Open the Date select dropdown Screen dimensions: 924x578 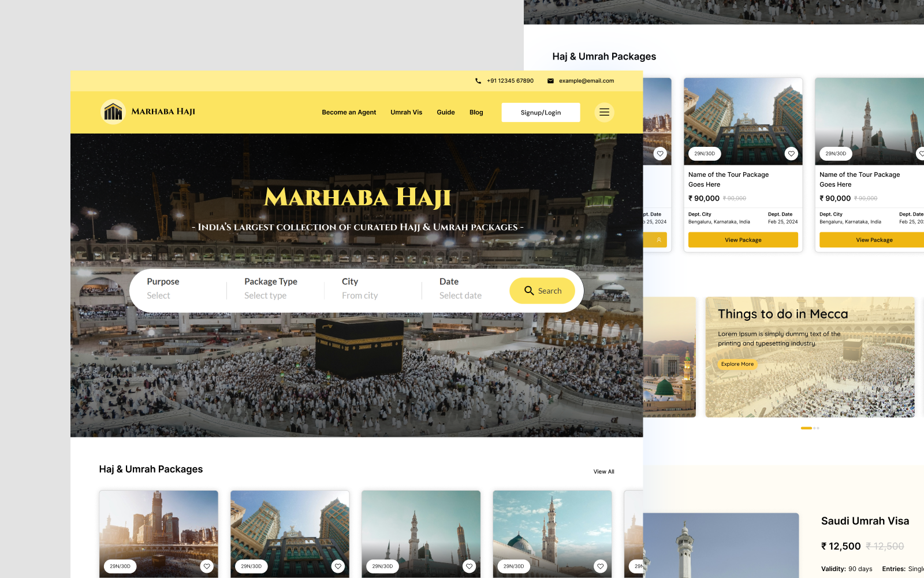460,288
